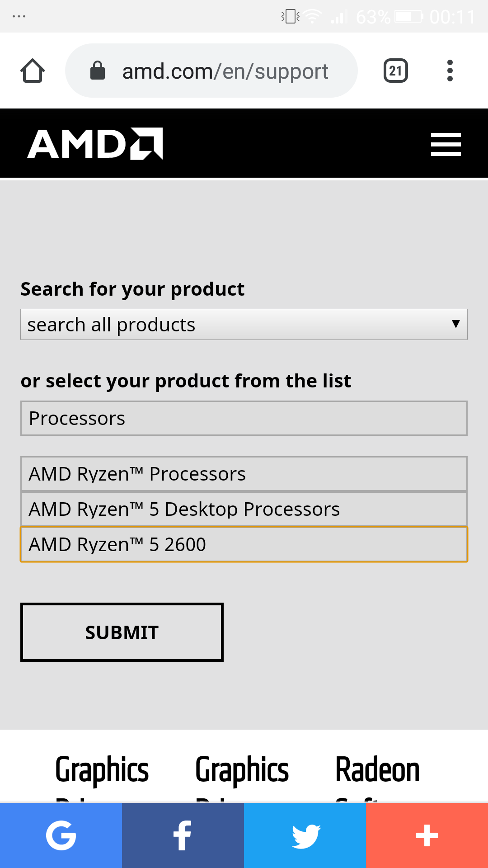This screenshot has width=488, height=868.
Task: Select AMD Ryzen™ 5 Desktop Processors entry
Action: tap(244, 509)
